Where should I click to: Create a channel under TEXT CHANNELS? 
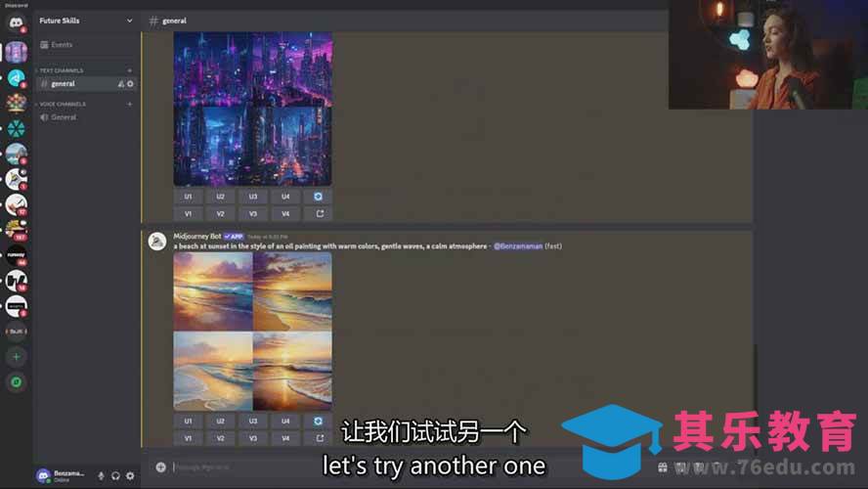click(130, 70)
